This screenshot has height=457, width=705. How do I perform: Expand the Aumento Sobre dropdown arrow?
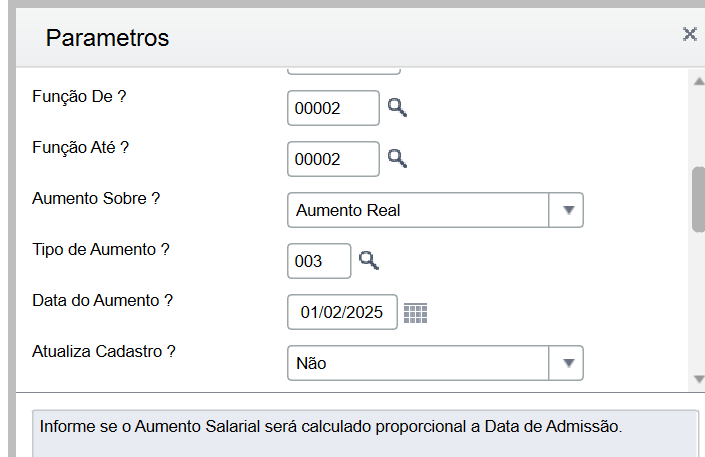[567, 210]
